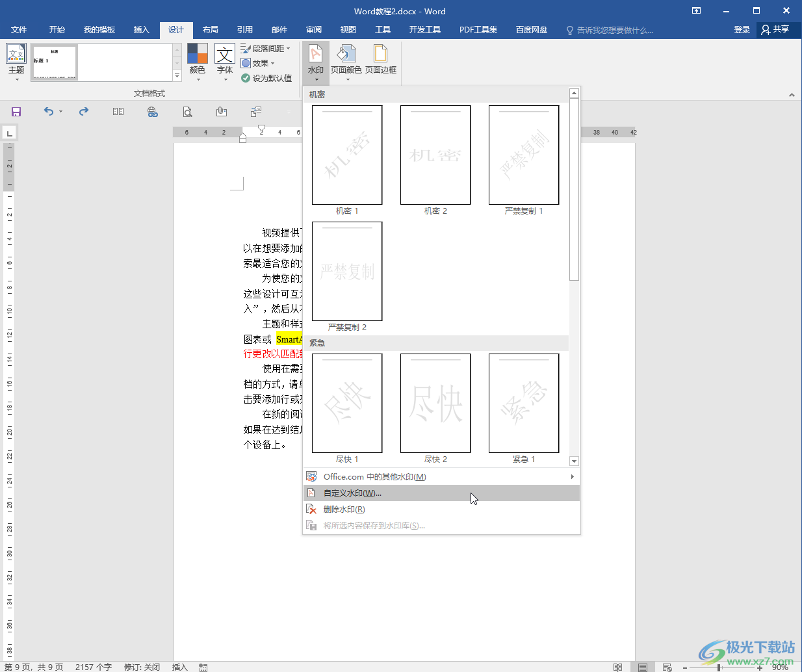The width and height of the screenshot is (802, 672).
Task: Click the comment form icon in quick toolbar
Action: (x=256, y=112)
